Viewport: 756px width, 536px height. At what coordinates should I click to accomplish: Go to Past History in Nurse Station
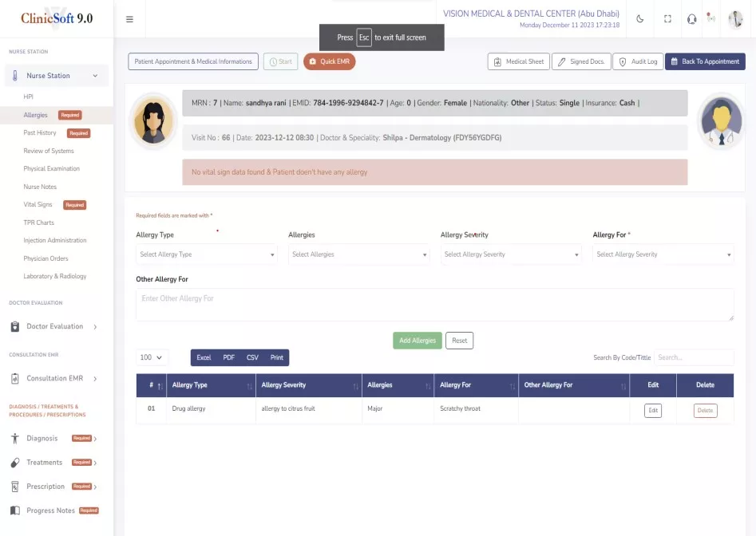tap(40, 133)
